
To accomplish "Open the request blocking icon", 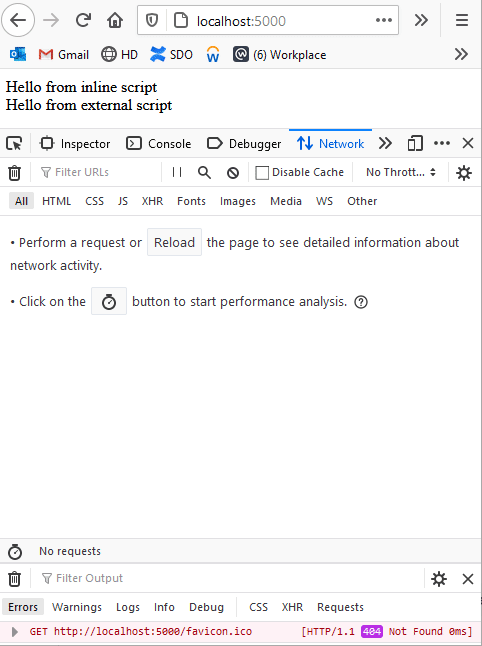I will 233,173.
